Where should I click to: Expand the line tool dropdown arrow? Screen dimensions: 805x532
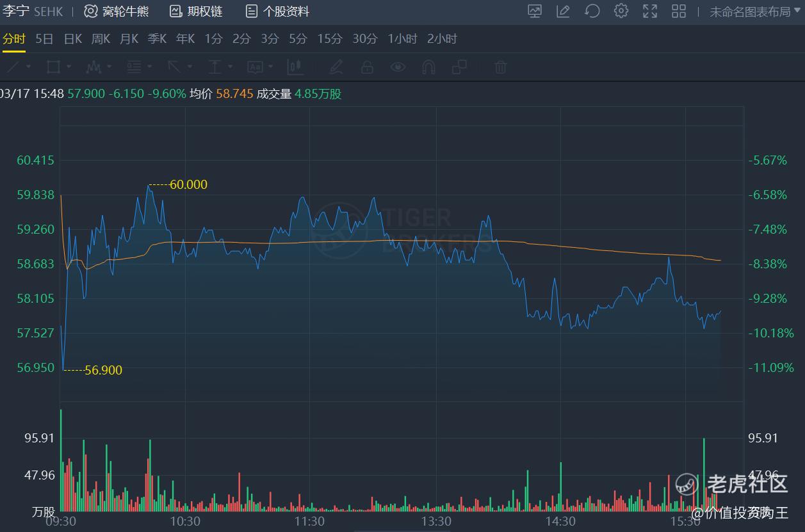tap(29, 67)
